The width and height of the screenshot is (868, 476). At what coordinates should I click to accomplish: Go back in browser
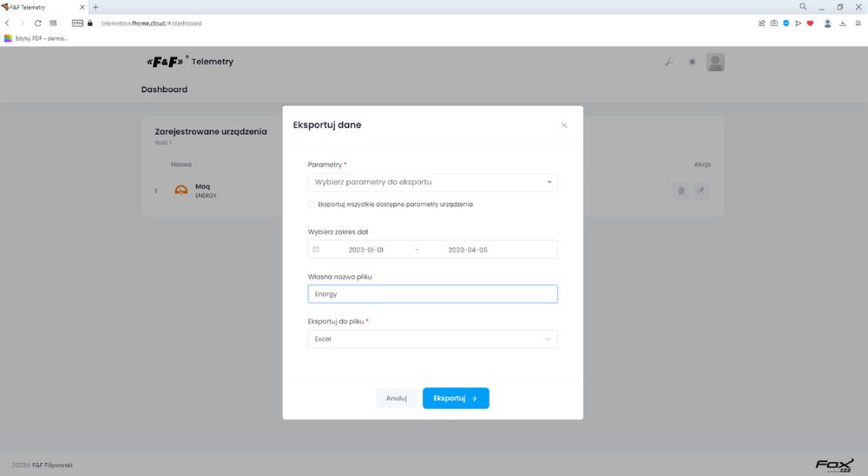click(7, 23)
